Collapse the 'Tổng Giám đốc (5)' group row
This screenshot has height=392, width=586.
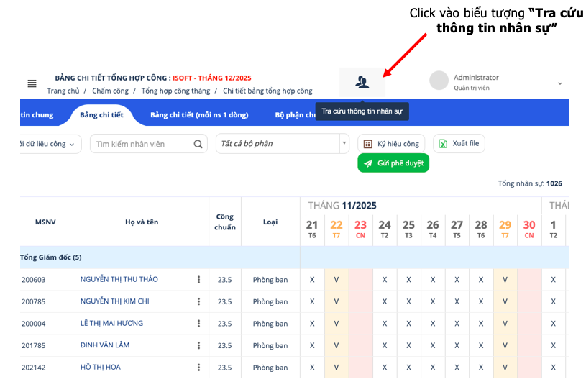coord(50,257)
